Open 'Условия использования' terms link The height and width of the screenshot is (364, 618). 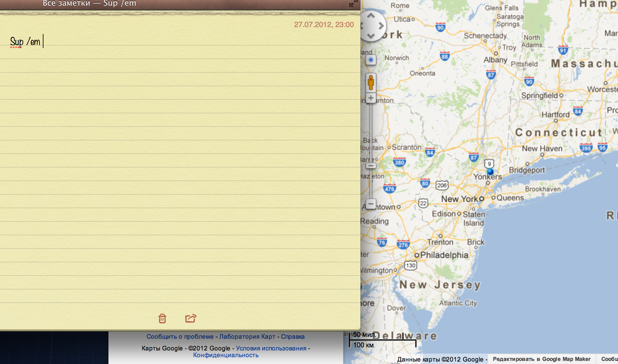[x=271, y=348]
